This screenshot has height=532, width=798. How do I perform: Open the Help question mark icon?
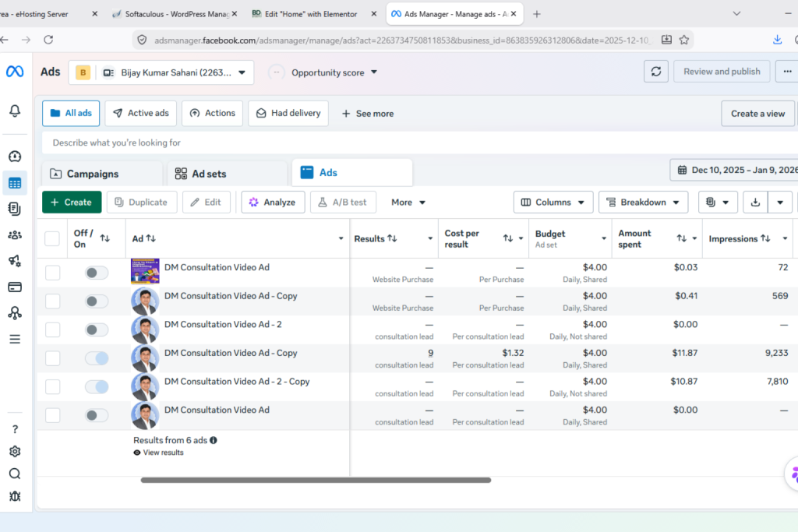[15, 429]
